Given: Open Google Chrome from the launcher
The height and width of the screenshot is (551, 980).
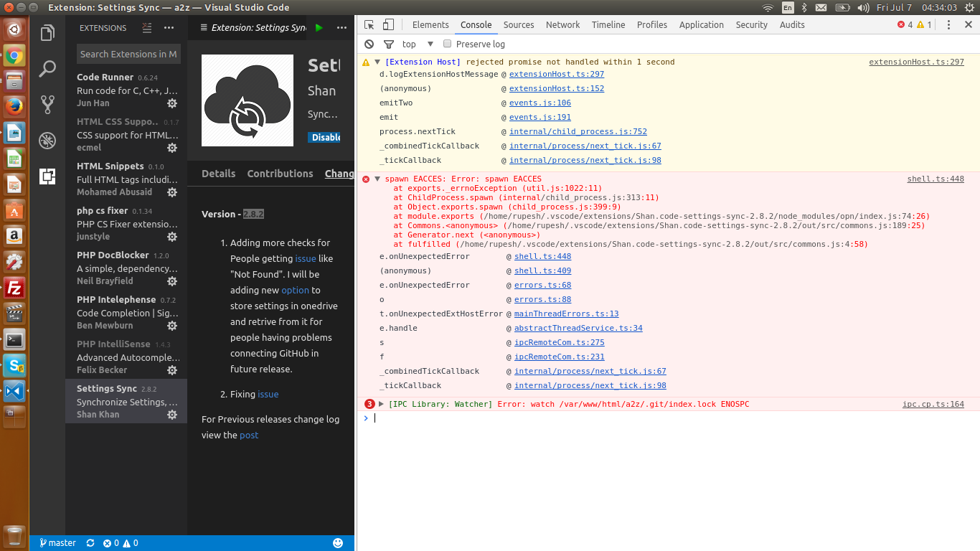Looking at the screenshot, I should (14, 55).
